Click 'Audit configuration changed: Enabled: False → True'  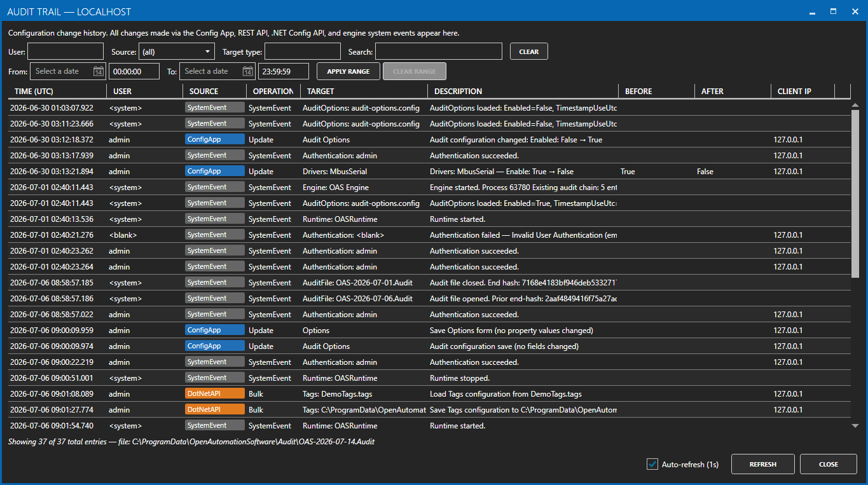516,140
